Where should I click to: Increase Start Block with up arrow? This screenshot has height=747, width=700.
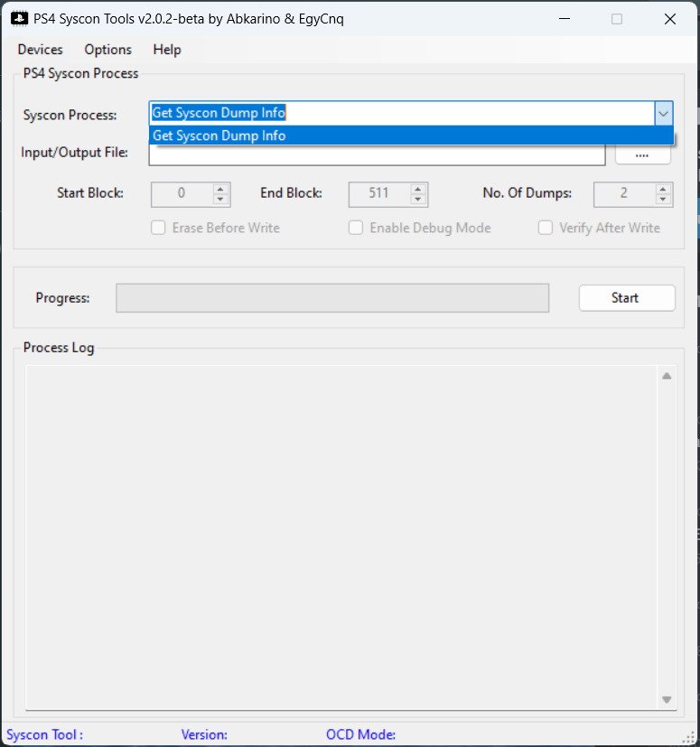click(220, 189)
